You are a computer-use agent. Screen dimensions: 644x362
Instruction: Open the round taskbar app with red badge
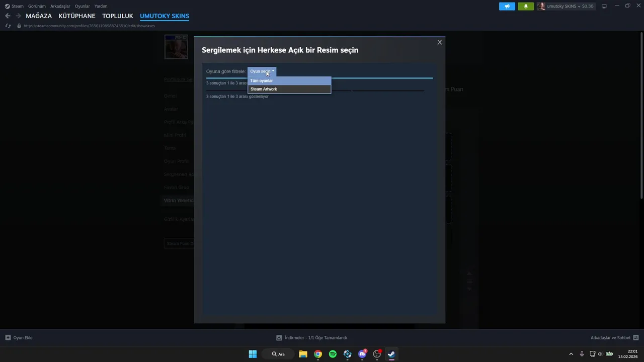tap(377, 354)
